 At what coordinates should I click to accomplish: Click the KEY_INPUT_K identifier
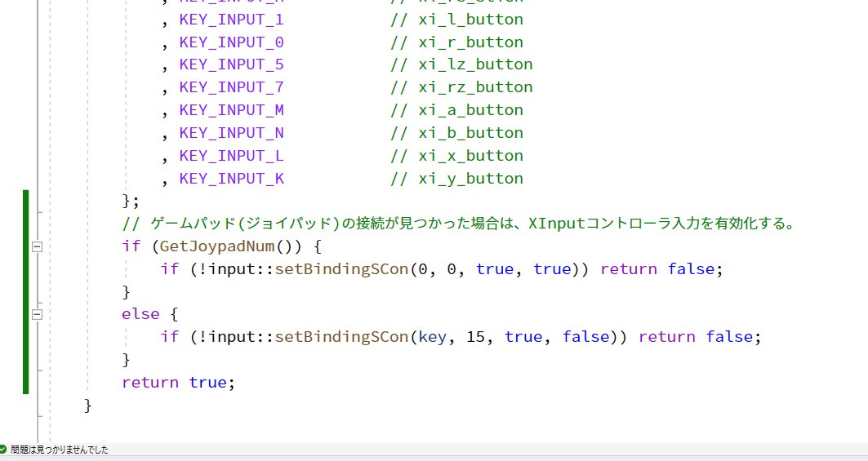231,178
